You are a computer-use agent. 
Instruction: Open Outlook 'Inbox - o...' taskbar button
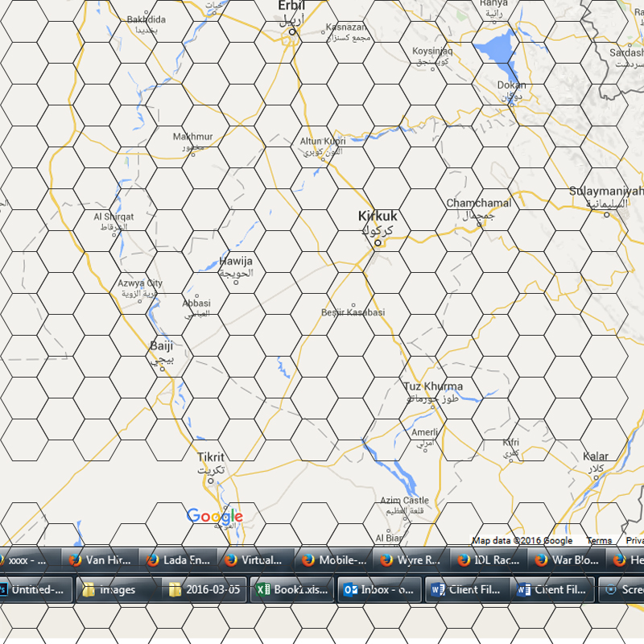click(379, 590)
